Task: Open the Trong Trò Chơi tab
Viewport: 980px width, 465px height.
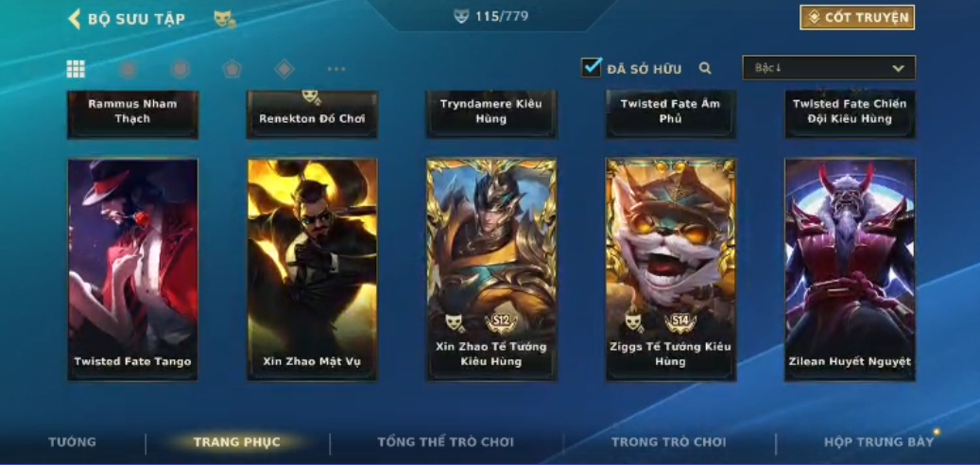Action: [x=669, y=442]
